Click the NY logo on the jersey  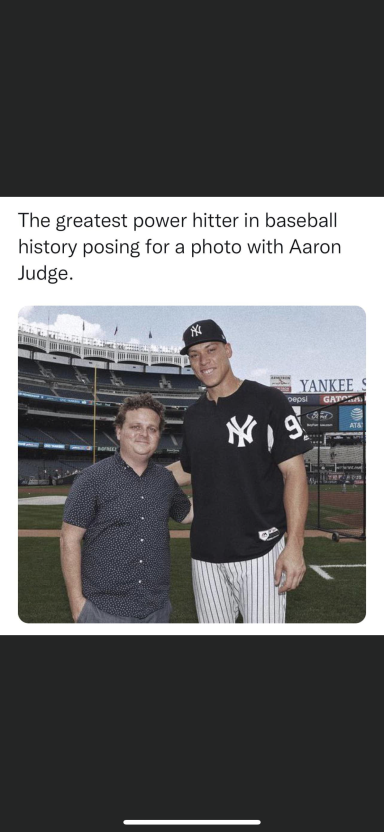(241, 430)
